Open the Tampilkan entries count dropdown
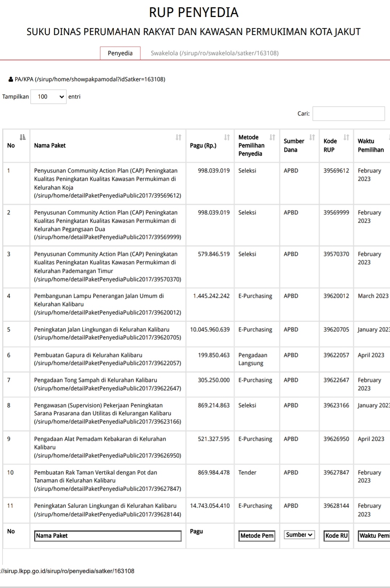This screenshot has width=390, height=588. pos(48,97)
